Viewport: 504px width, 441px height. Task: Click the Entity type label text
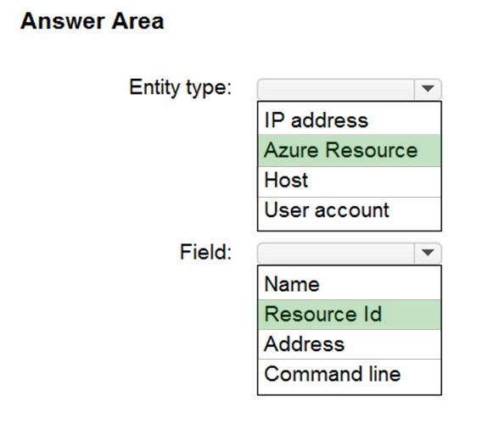[181, 87]
